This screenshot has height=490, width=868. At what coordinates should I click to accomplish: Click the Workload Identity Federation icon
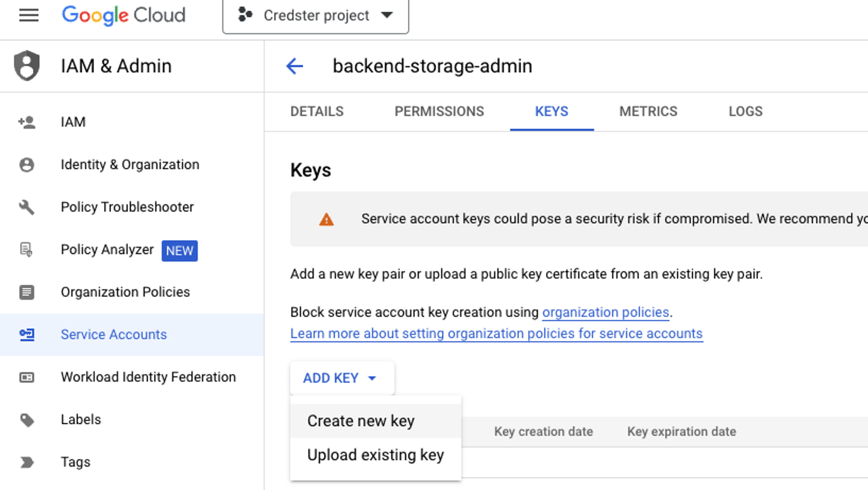click(27, 377)
